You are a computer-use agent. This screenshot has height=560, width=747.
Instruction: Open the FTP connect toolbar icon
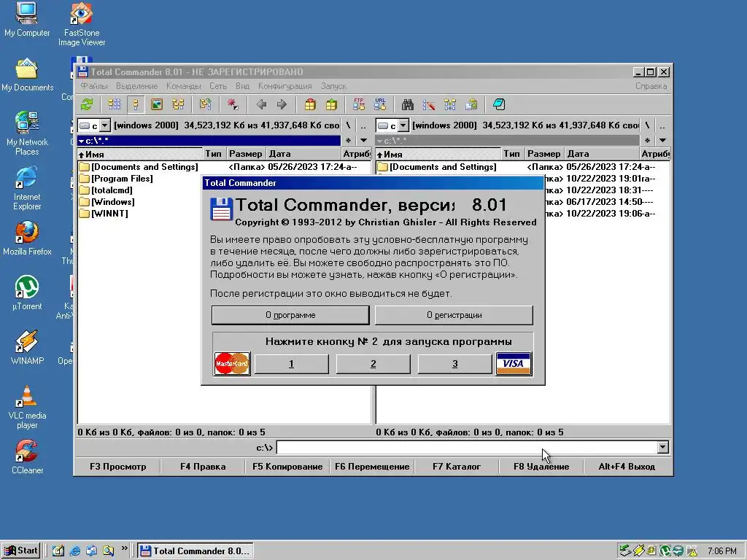pyautogui.click(x=359, y=104)
